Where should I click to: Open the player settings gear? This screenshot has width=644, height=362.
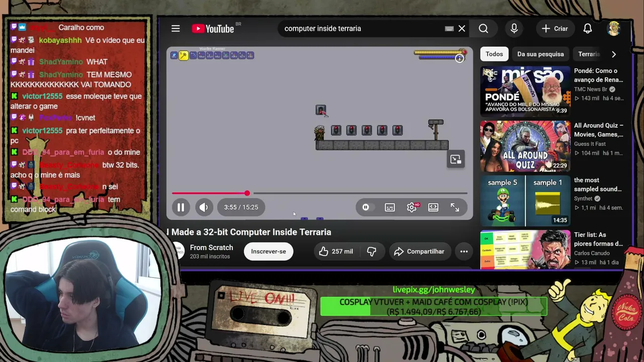(x=412, y=207)
